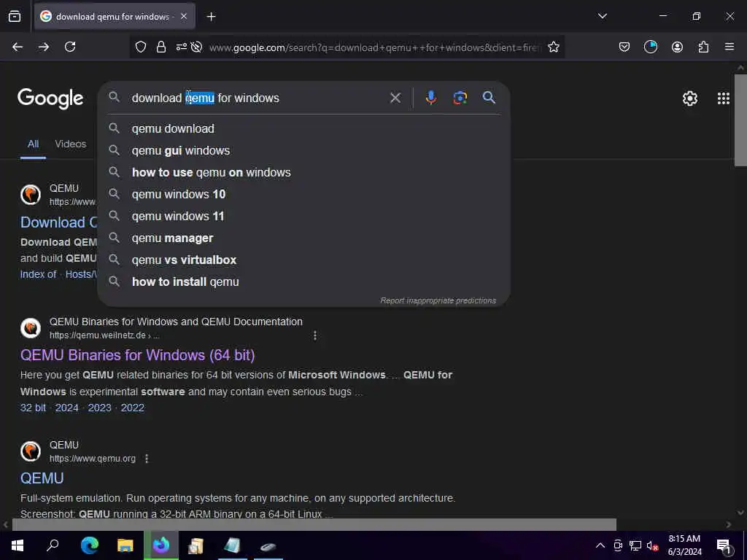Open the 'QEMU' qemu.org result title

click(x=42, y=478)
